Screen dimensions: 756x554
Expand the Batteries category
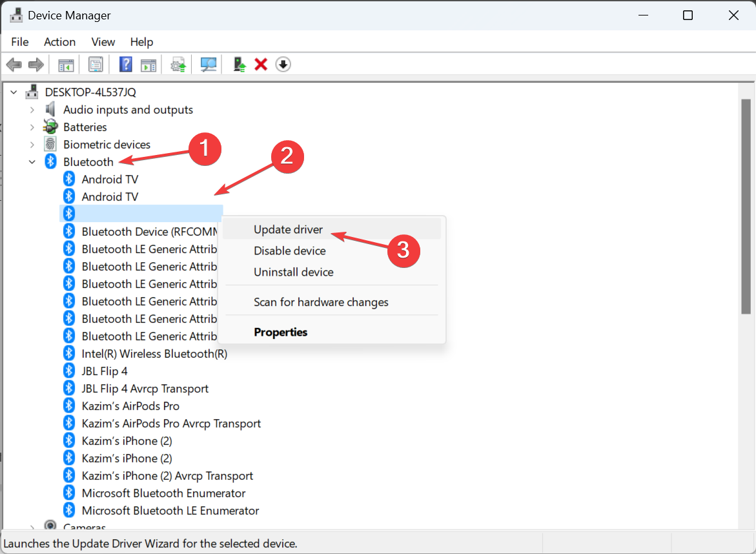point(32,127)
